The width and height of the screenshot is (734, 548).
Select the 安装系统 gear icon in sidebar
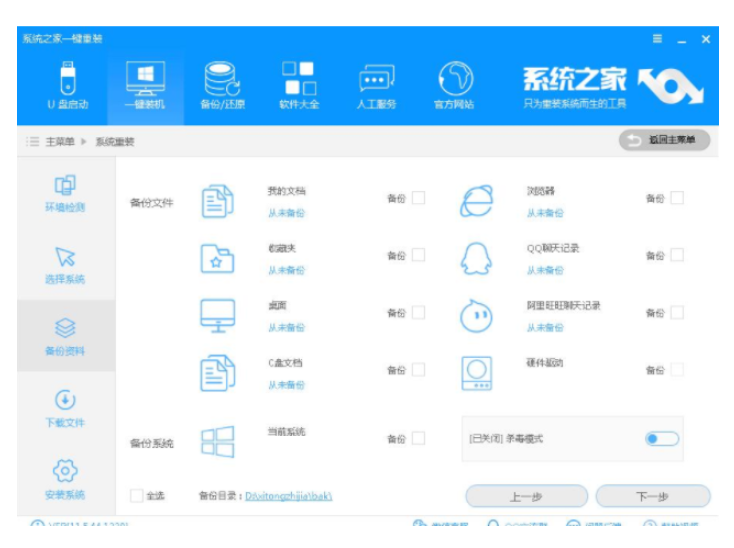point(65,471)
